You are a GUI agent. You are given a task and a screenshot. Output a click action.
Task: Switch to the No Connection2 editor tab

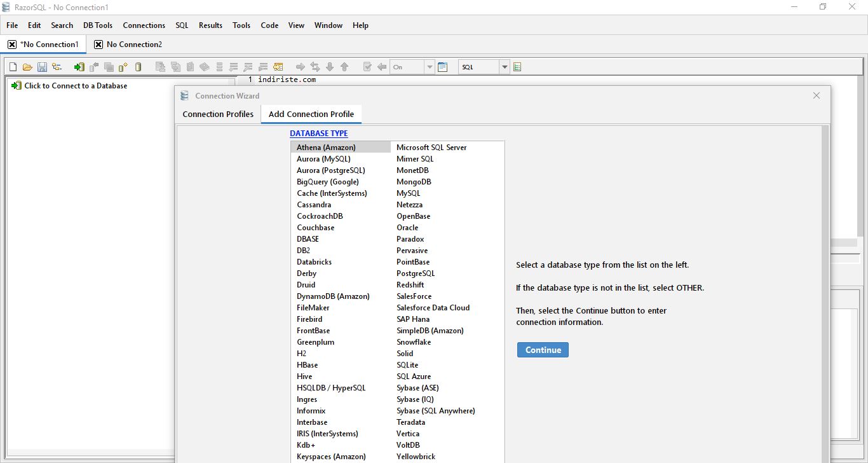(128, 45)
